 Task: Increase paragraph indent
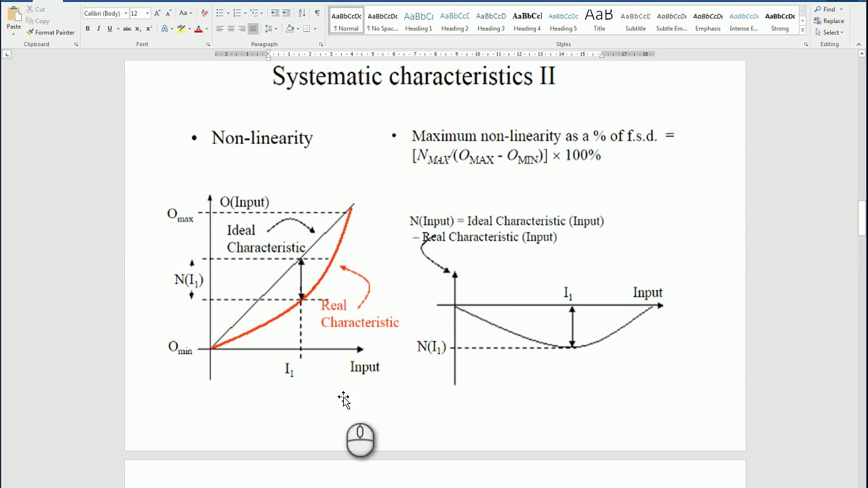pos(286,14)
